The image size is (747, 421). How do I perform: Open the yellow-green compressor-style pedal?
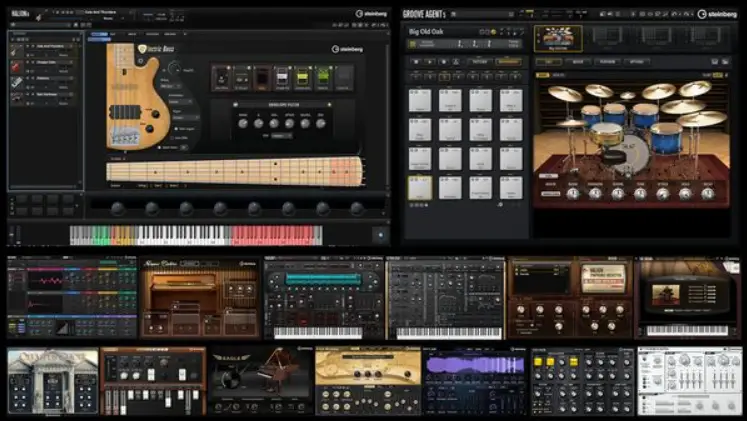point(303,78)
